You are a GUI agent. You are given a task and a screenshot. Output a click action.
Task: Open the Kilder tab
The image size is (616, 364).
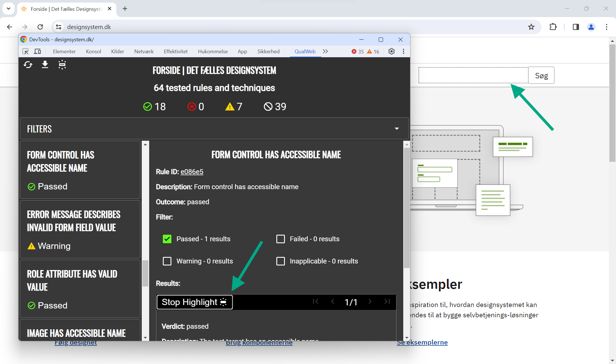pyautogui.click(x=117, y=51)
